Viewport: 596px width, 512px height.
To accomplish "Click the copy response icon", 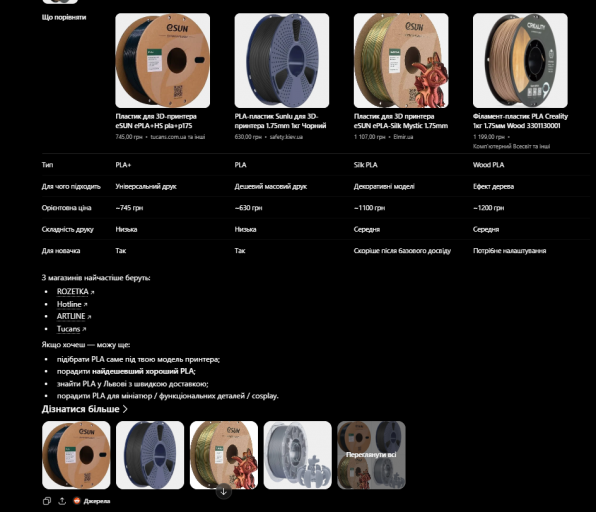I will click(47, 501).
